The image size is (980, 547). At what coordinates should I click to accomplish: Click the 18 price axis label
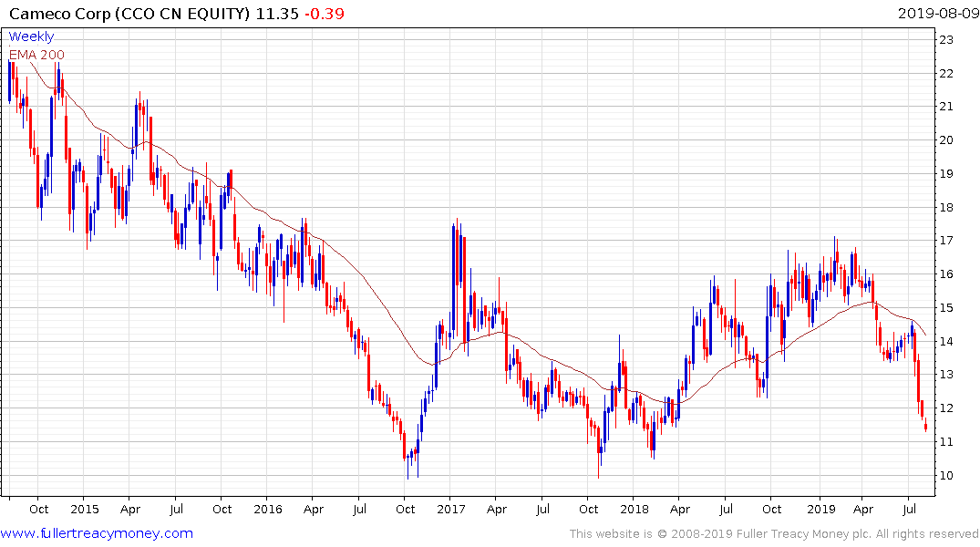pos(946,207)
